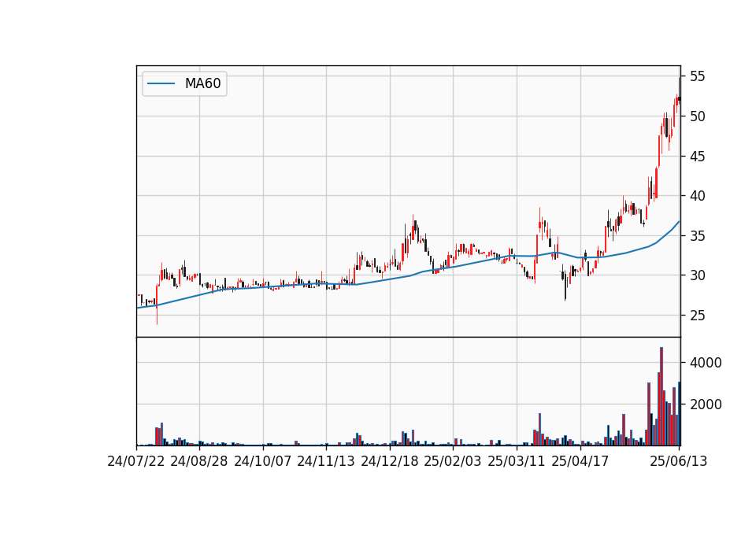Screen dimensions: 756x543
Task: Click the 24/08/28 date label
Action: [199, 461]
